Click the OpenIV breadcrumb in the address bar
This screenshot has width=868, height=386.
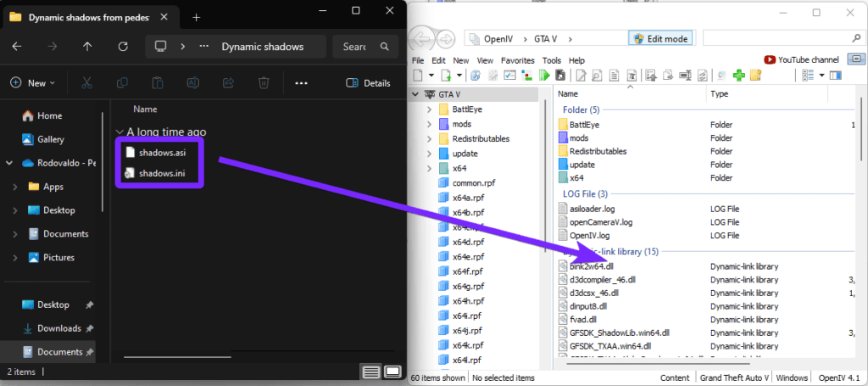click(x=498, y=39)
